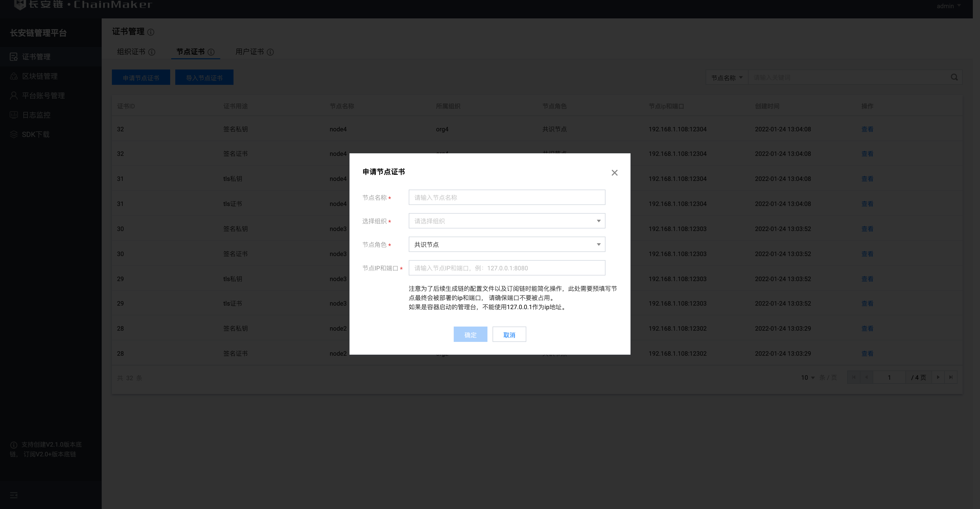
Task: Click 查看 for 签名证书 row ID 28
Action: click(867, 353)
